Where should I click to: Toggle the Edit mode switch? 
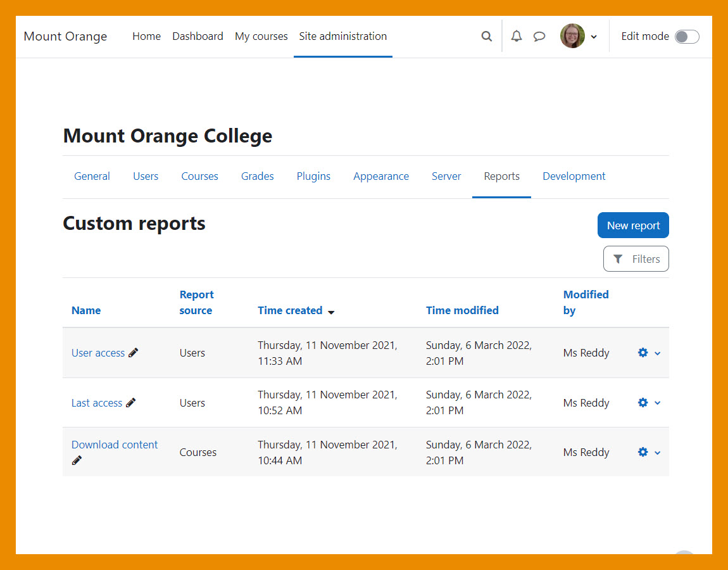[686, 37]
